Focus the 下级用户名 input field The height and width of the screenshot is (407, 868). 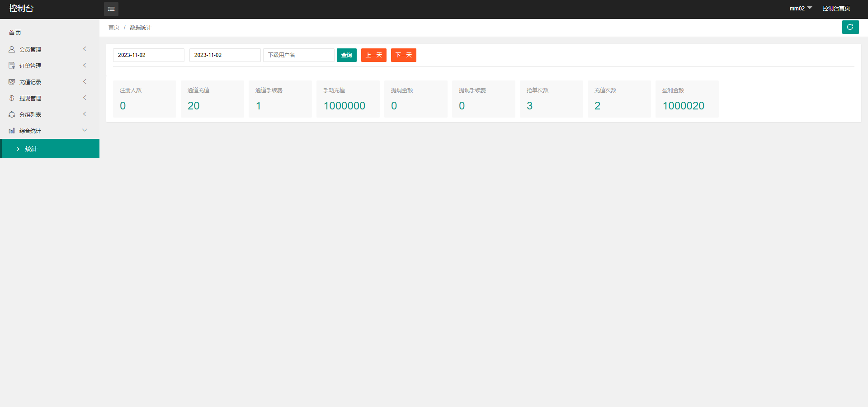pos(299,55)
